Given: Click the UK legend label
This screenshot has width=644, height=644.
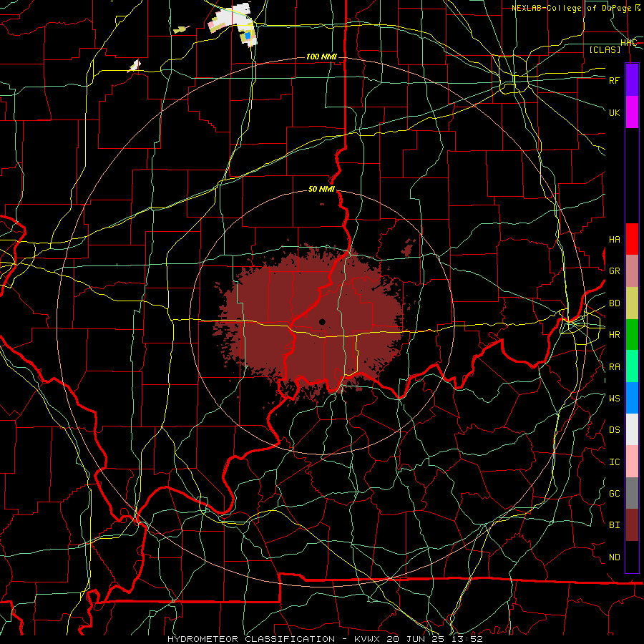Looking at the screenshot, I should coord(614,112).
